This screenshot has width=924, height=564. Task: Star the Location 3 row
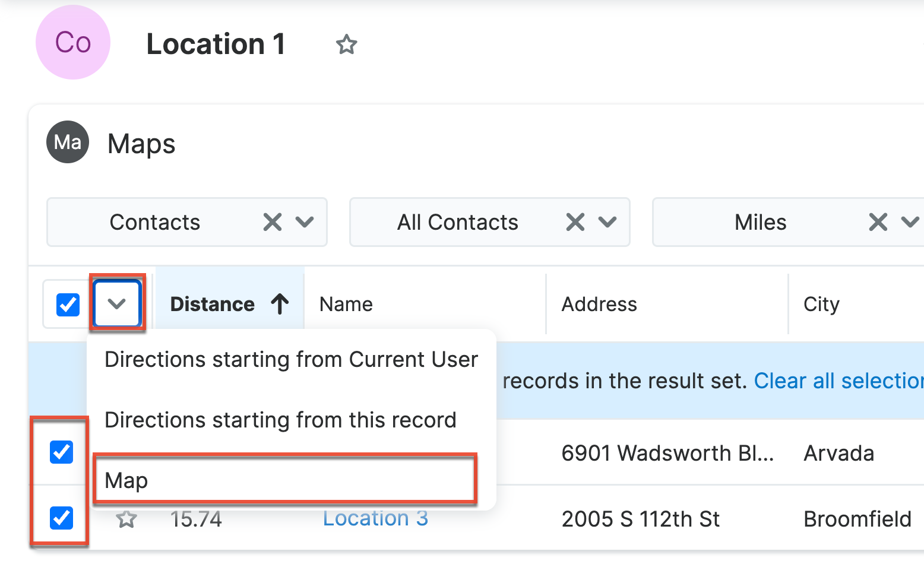pos(126,519)
